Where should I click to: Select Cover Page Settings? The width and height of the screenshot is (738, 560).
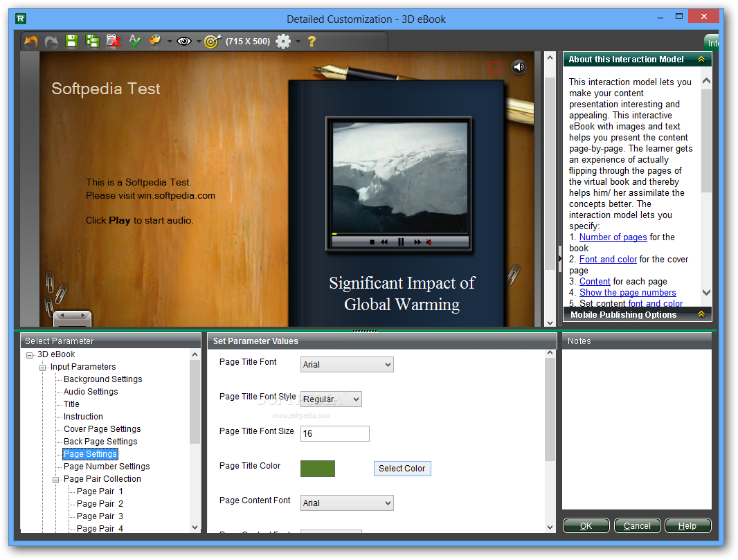coord(102,428)
